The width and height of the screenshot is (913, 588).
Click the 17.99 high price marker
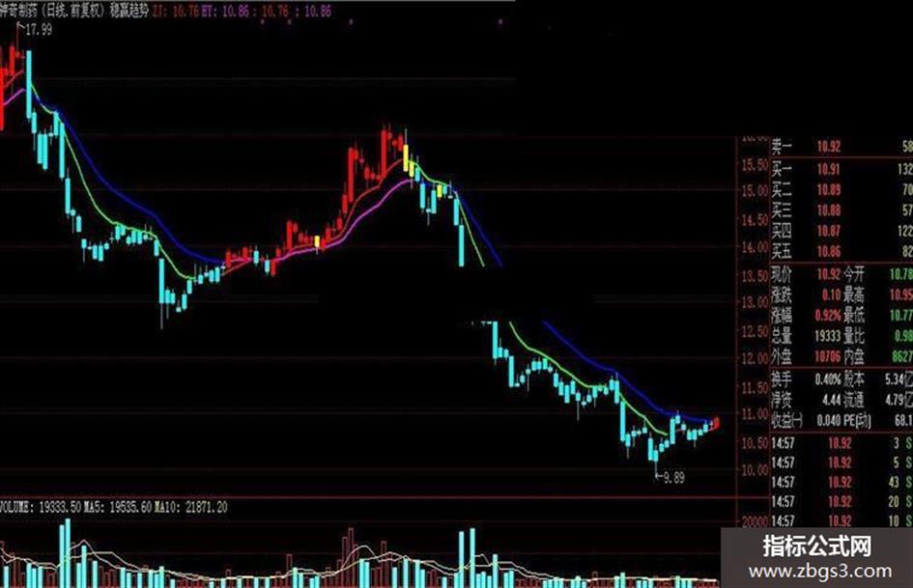click(39, 30)
